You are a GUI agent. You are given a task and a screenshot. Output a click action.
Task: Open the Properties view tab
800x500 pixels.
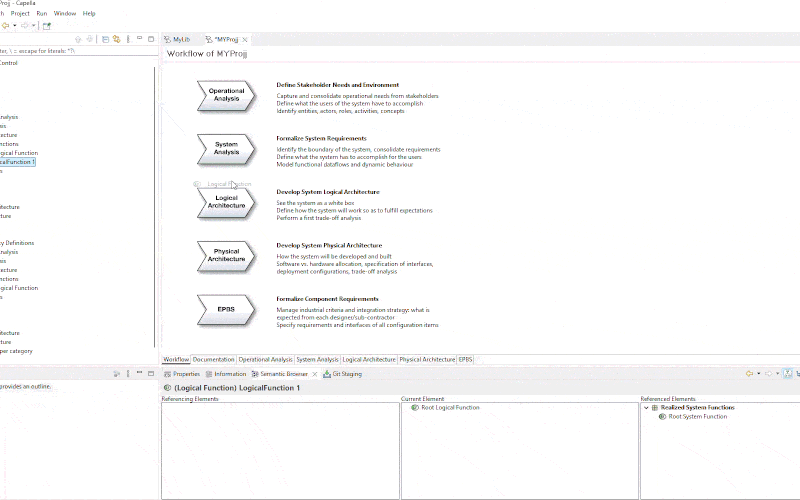point(182,374)
